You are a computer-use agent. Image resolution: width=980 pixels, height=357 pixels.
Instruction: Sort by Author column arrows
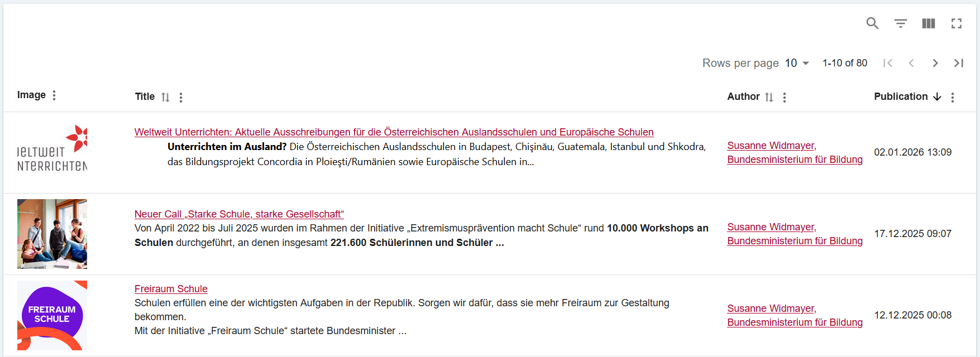tap(769, 97)
